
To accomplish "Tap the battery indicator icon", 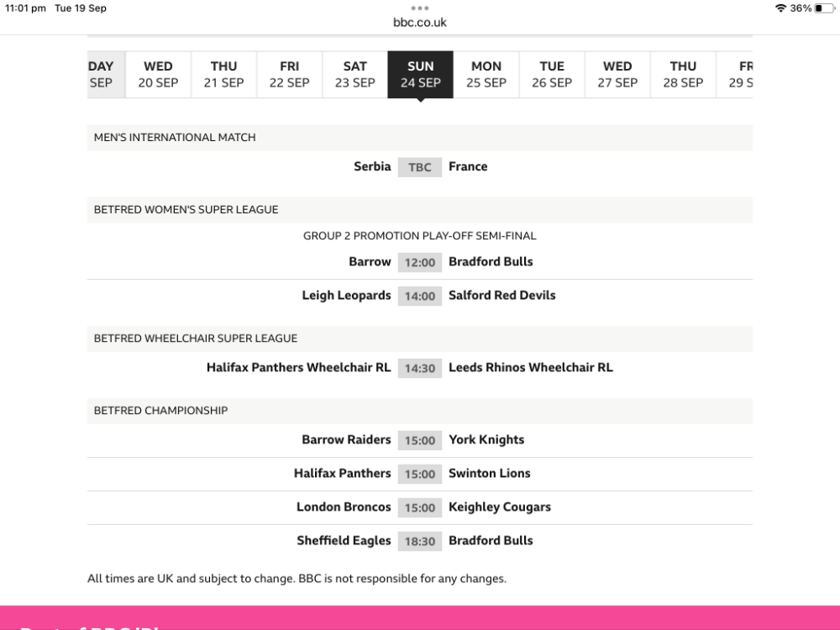I will click(x=825, y=8).
